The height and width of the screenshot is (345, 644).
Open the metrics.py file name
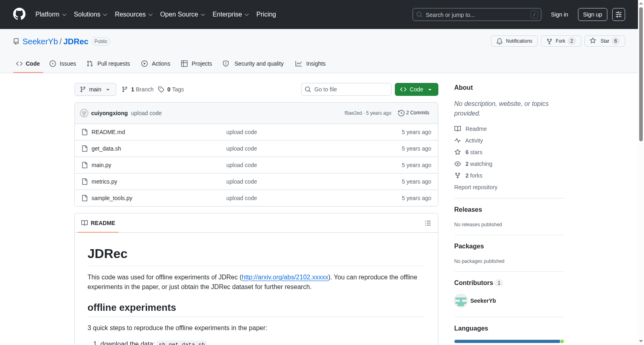click(104, 182)
